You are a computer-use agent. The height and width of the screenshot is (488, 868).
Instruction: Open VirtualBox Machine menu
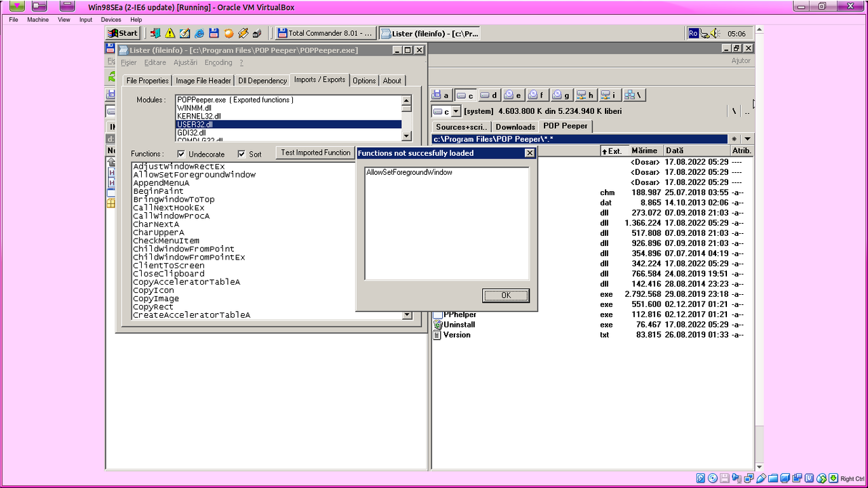(38, 20)
